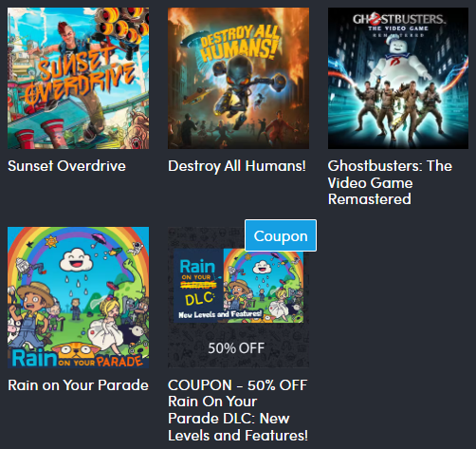Click the Ghostbusters: The Video Game Remastered title
Viewport: 476px width, 449px height.
tap(390, 182)
